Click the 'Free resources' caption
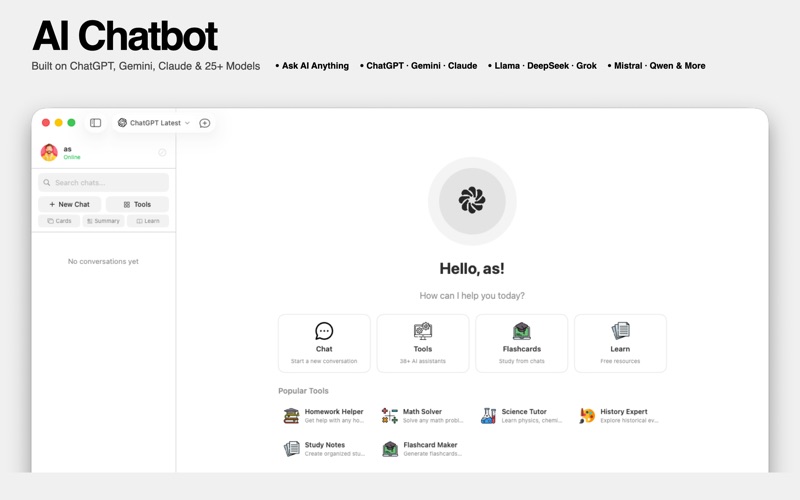Screen dimensions: 800x500 click(x=620, y=361)
